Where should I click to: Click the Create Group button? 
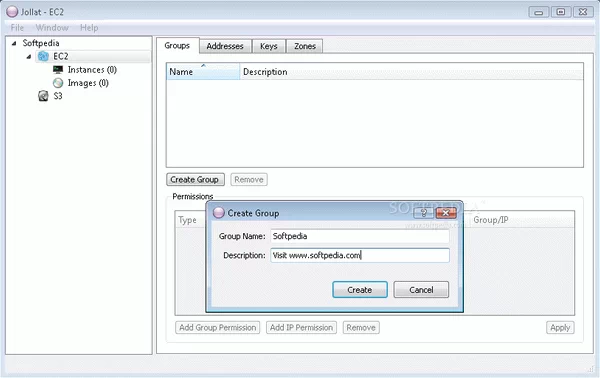pos(195,179)
